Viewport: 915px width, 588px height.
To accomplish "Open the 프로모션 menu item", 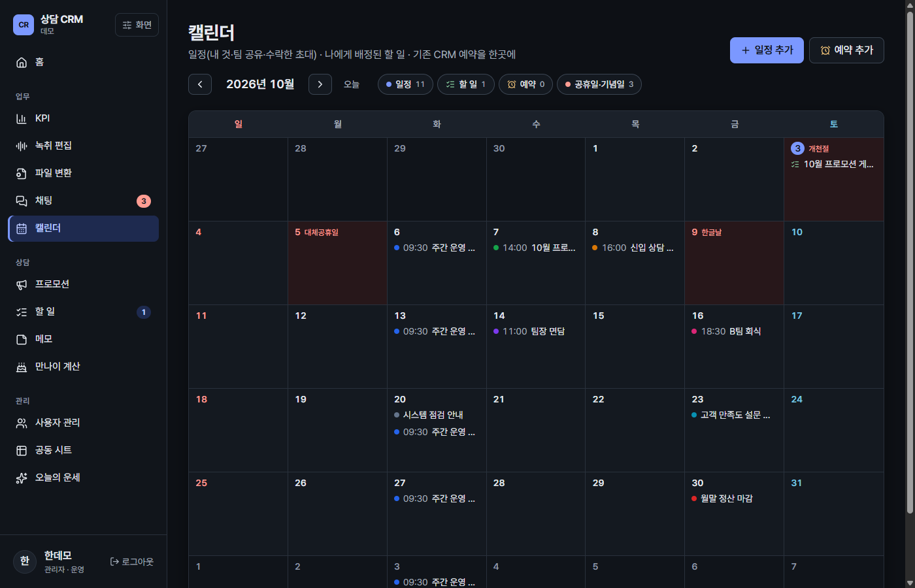I will (x=83, y=284).
